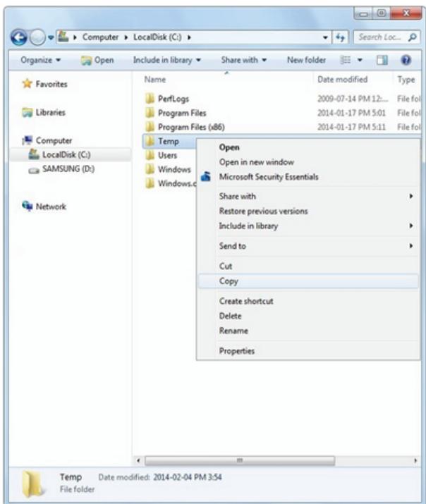Sort by the Type column header
Viewport: 426px width, 504px height.
pyautogui.click(x=406, y=80)
